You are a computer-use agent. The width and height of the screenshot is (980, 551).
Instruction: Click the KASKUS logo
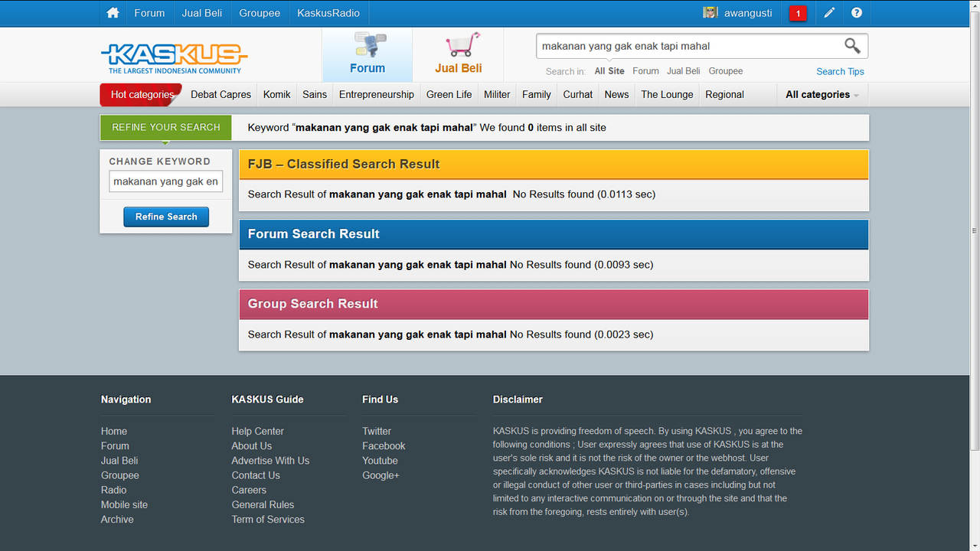(175, 58)
